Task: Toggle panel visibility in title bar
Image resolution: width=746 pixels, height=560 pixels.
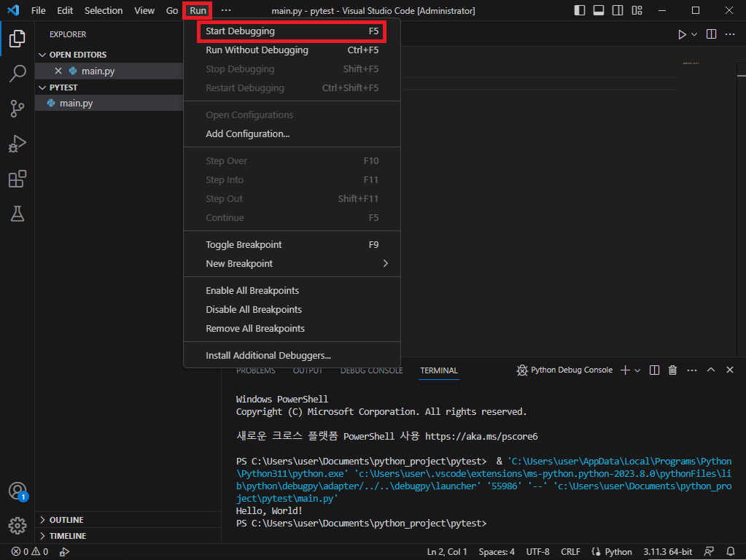Action: [x=599, y=11]
